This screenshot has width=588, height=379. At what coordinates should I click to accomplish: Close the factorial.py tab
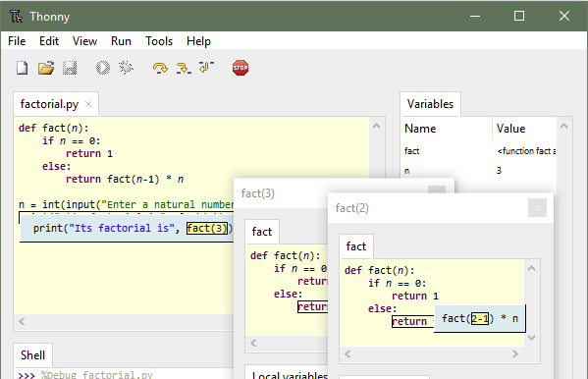[88, 104]
